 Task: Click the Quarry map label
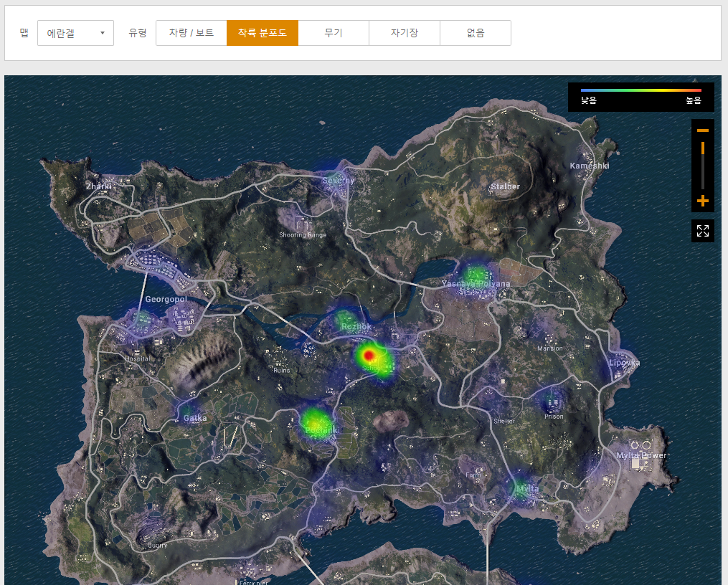[x=157, y=546]
